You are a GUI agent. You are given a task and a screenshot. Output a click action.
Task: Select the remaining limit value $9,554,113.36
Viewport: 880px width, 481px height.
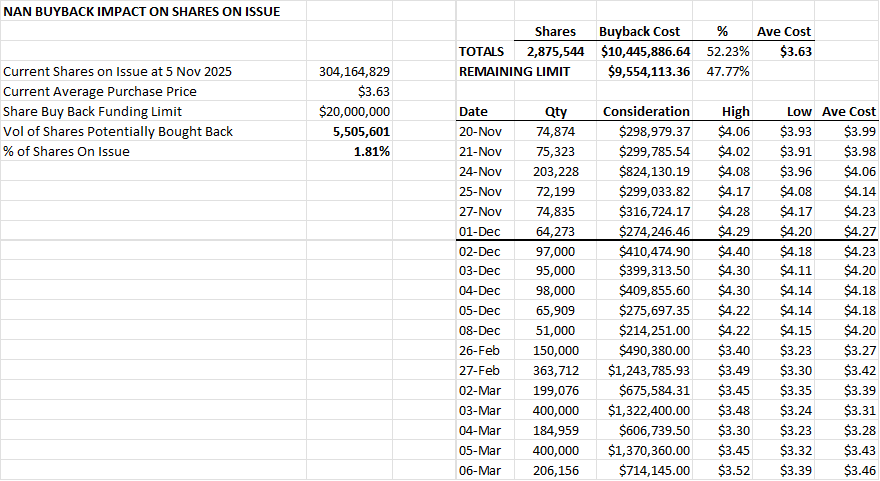pos(649,72)
